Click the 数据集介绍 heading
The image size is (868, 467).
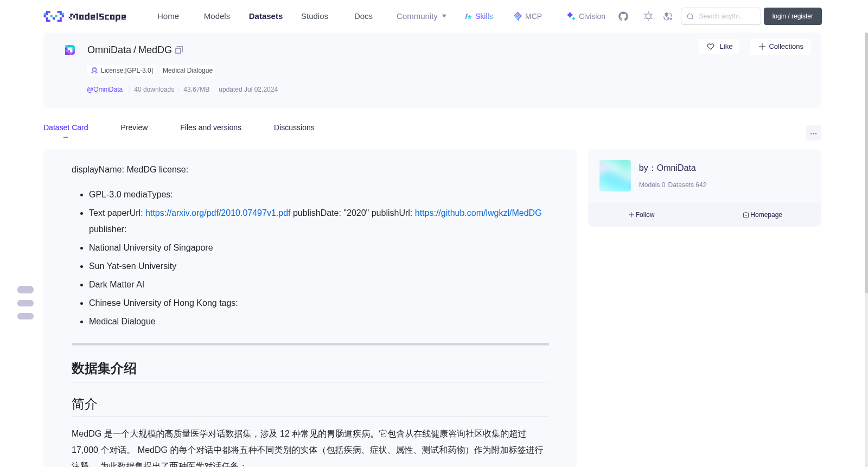(x=104, y=368)
